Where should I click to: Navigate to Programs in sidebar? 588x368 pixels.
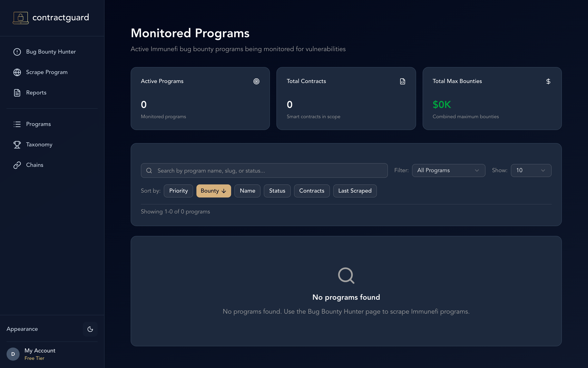[52, 124]
